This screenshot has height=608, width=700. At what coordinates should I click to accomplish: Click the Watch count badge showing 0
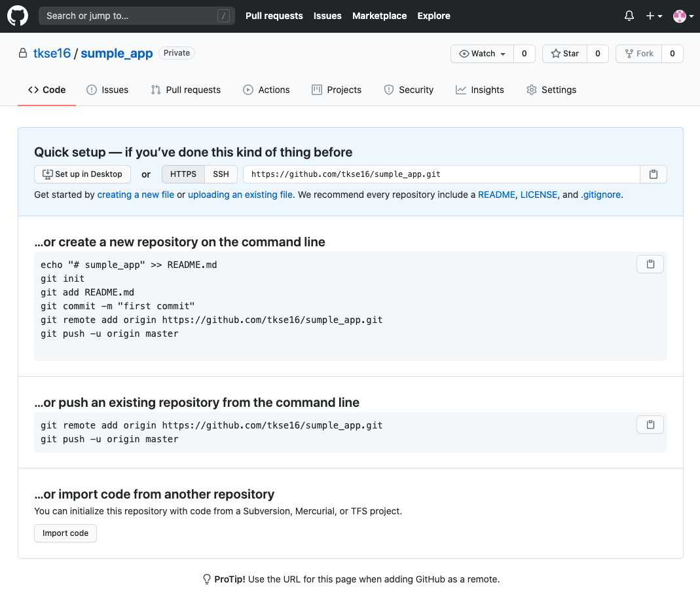click(x=525, y=53)
